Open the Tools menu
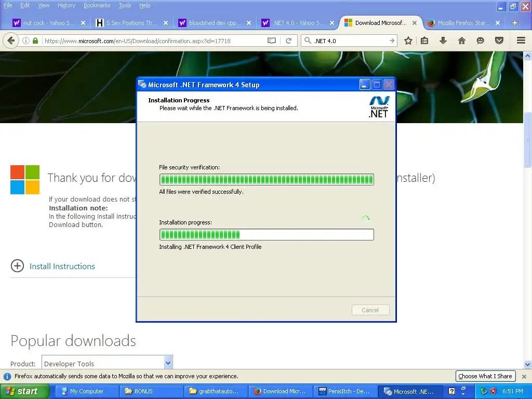This screenshot has width=532, height=399. point(125,5)
